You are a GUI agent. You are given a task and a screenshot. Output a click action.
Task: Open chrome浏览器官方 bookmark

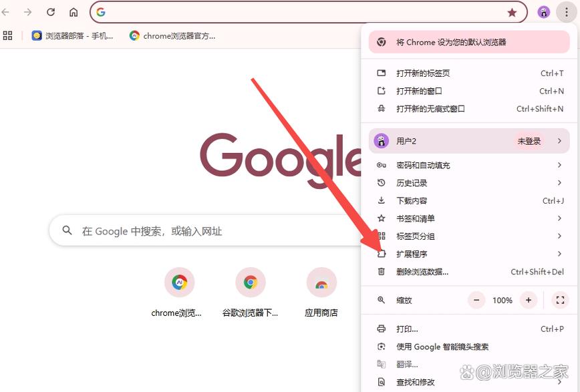coord(172,35)
